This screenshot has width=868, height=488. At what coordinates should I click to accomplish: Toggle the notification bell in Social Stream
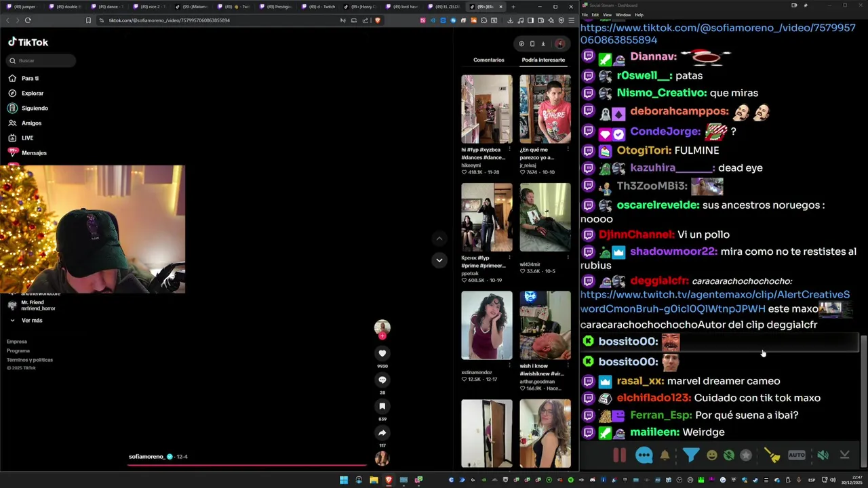pos(665,455)
